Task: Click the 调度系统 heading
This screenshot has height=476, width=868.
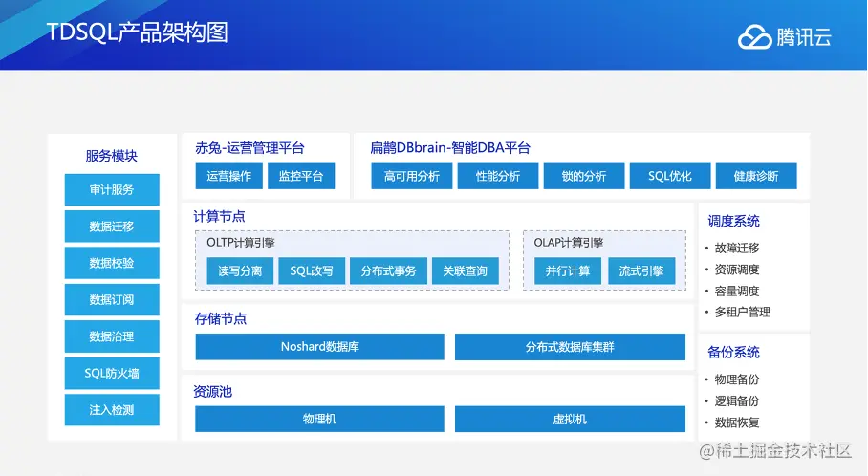Action: click(x=733, y=222)
